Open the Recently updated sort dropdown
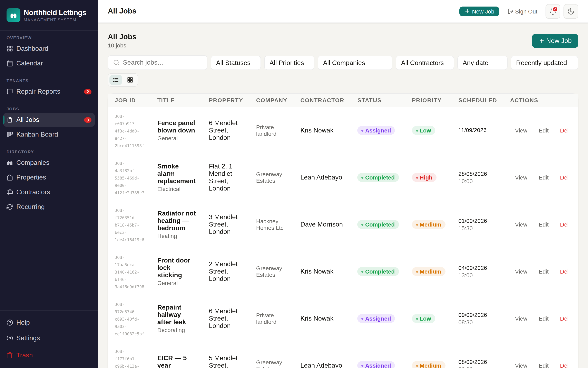Image resolution: width=588 pixels, height=368 pixels. (x=544, y=63)
